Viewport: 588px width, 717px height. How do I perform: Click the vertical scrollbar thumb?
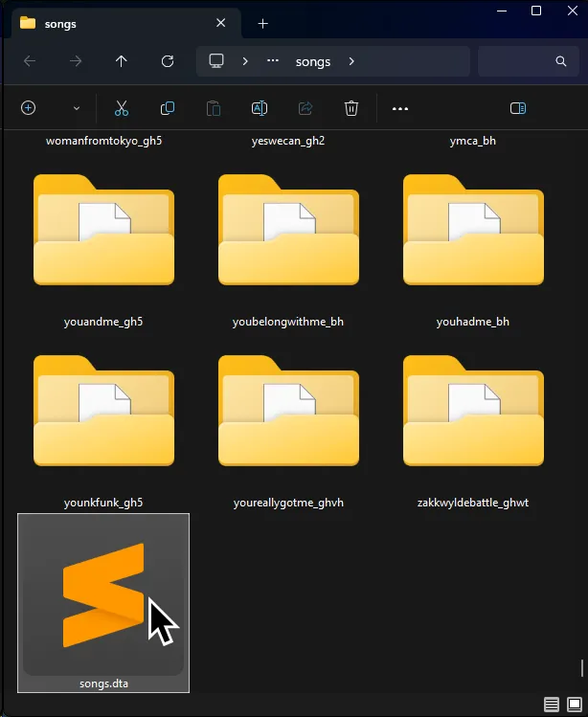[582, 668]
